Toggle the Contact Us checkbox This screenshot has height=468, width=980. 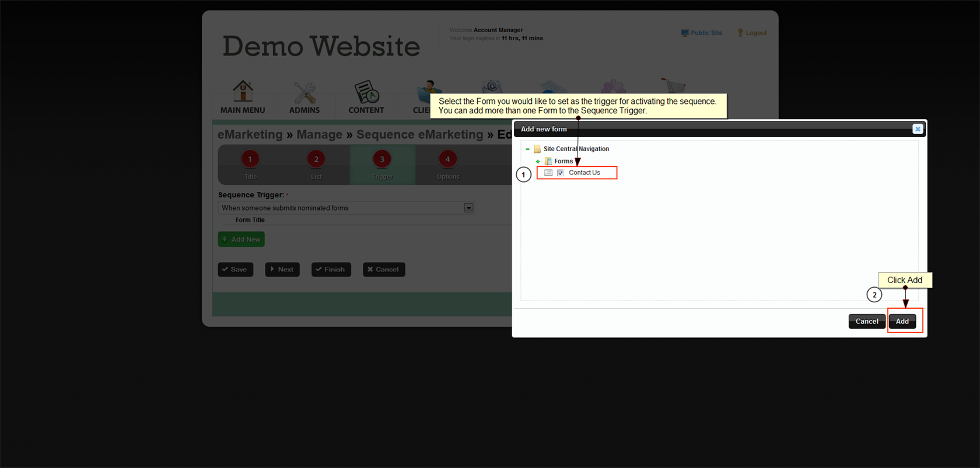point(561,173)
